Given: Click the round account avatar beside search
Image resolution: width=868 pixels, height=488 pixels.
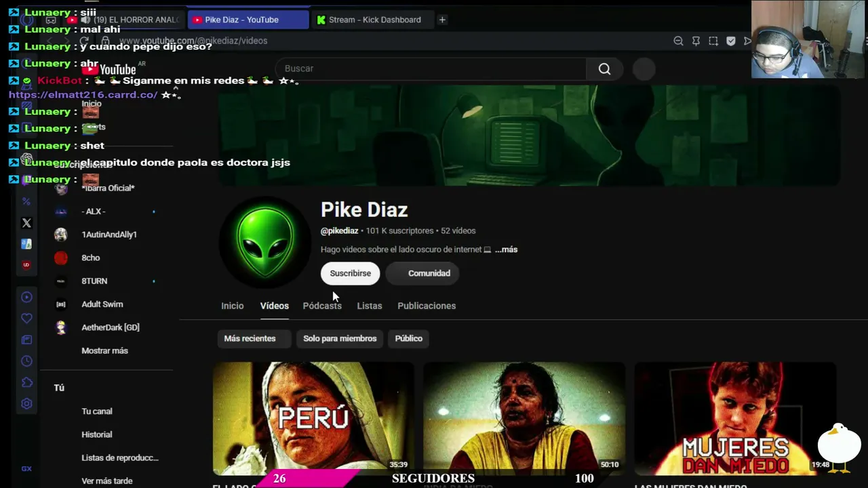Looking at the screenshot, I should [x=644, y=68].
